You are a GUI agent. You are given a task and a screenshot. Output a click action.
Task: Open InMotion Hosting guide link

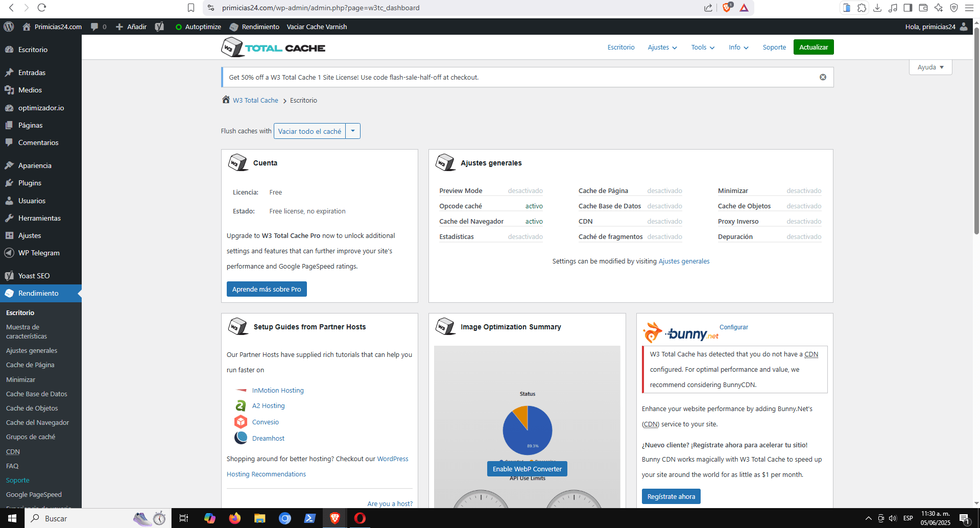click(278, 390)
